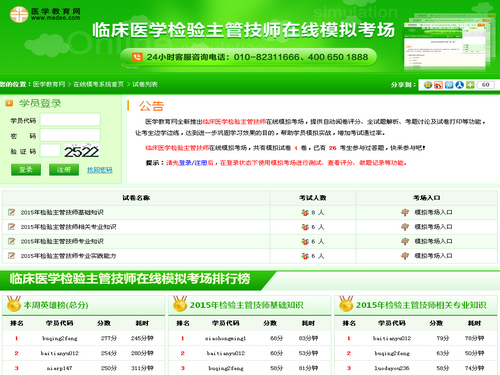Click user luodayou236 in 相关专业知识 ranking
The image size is (500, 375).
click(x=392, y=368)
